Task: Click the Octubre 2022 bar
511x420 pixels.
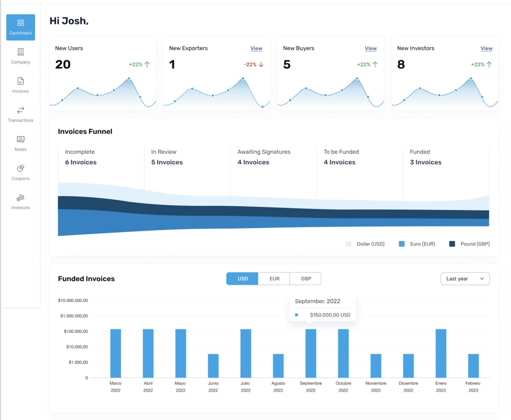Action: click(x=343, y=353)
